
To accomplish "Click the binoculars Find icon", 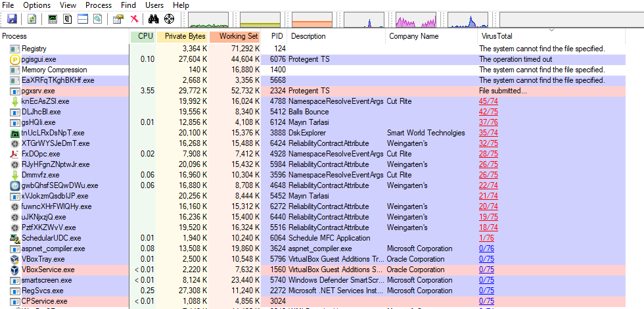I will click(154, 18).
